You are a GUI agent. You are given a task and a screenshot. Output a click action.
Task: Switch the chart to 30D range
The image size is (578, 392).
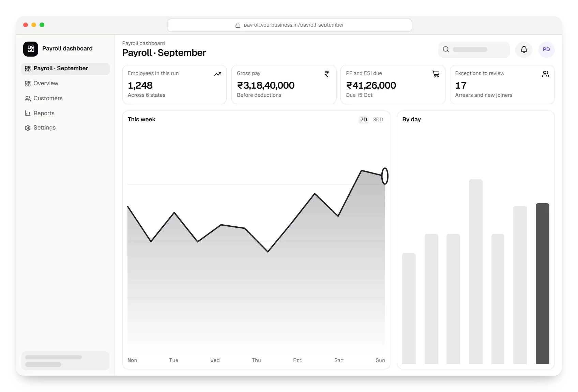point(378,120)
